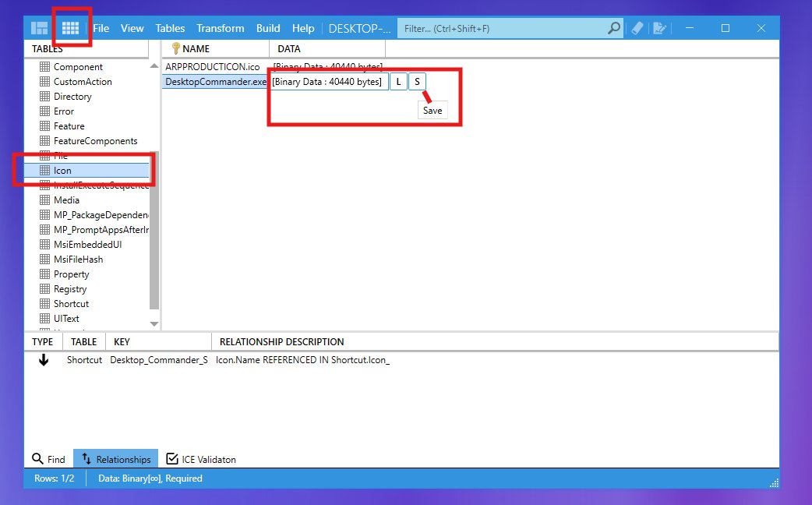Open the File menu
Image resolution: width=812 pixels, height=505 pixels.
pyautogui.click(x=101, y=29)
